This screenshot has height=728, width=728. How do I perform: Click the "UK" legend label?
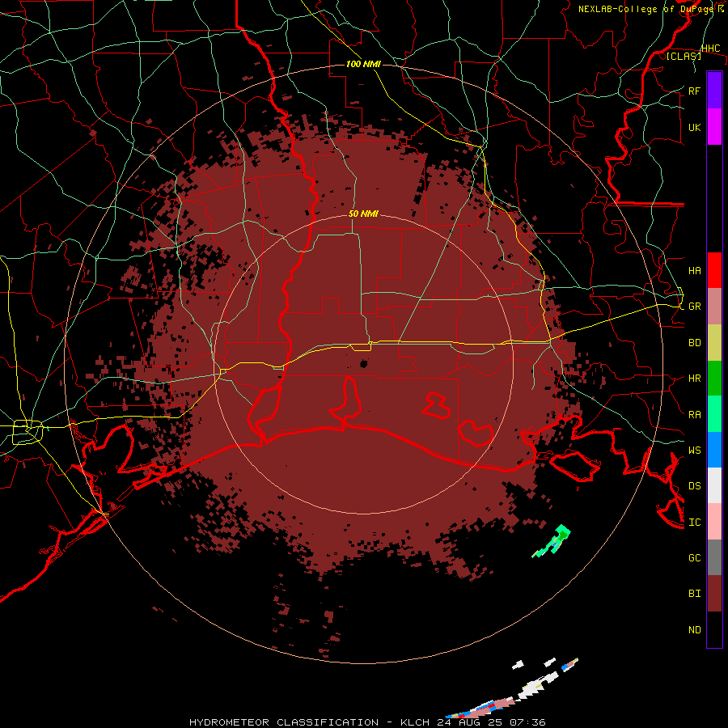694,127
